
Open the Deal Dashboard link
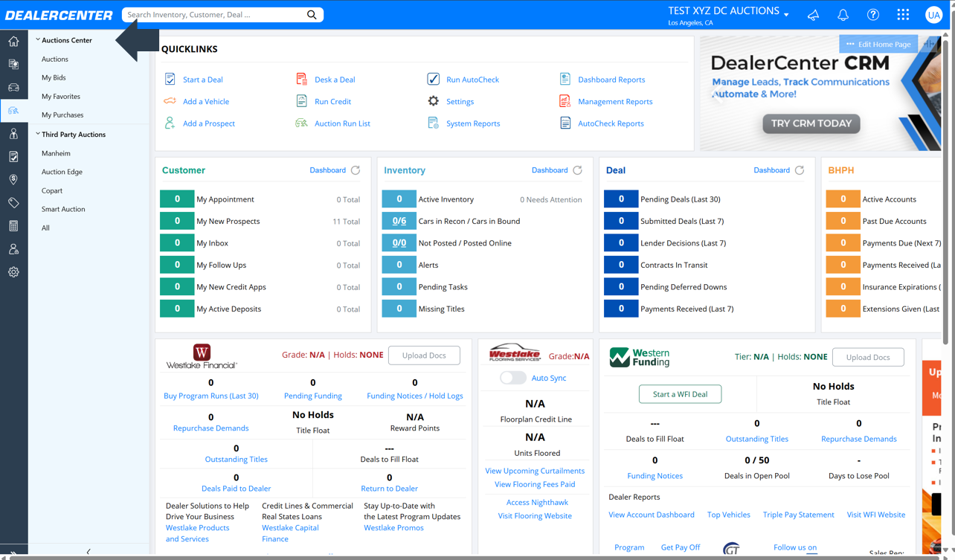tap(771, 170)
